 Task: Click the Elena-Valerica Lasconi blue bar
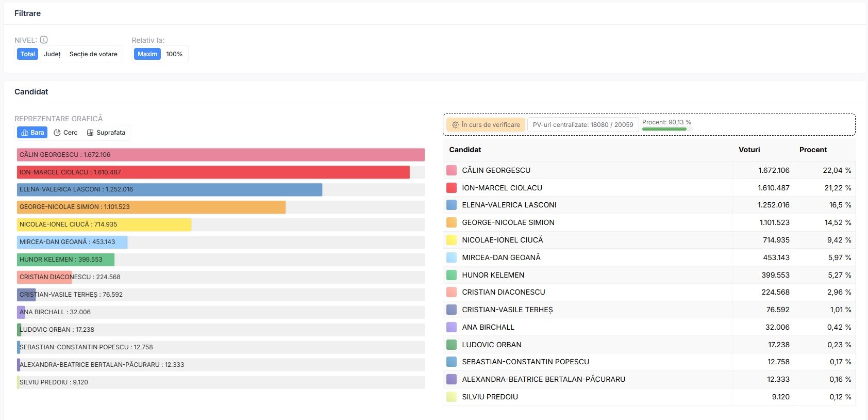(x=170, y=189)
